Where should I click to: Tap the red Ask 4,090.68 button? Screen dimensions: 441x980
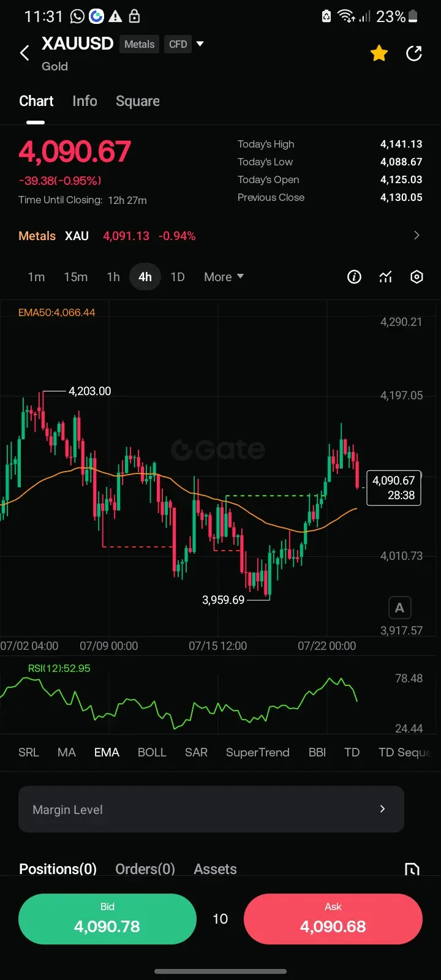(333, 919)
